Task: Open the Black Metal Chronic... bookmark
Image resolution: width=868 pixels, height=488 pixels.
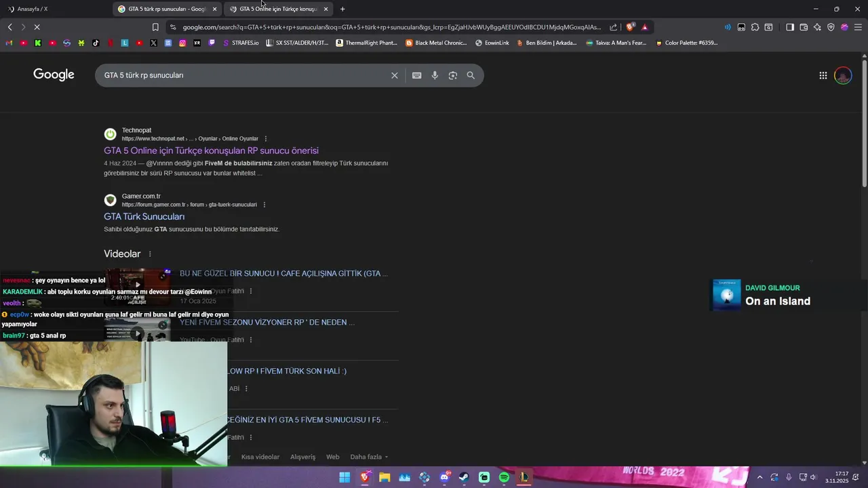Action: pyautogui.click(x=437, y=43)
